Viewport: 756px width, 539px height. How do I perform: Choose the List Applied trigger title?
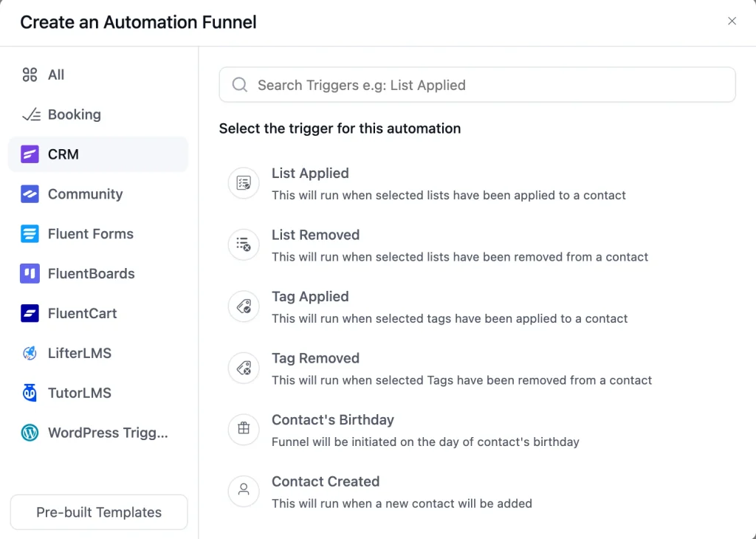coord(310,173)
